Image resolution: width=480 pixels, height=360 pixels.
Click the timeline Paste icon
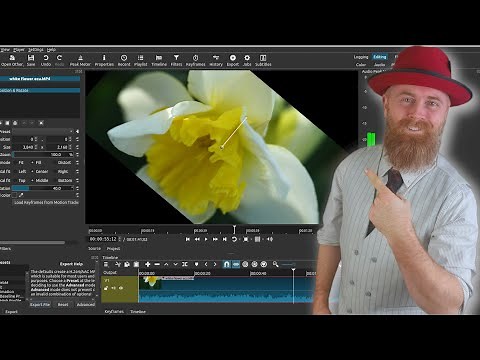click(x=136, y=264)
